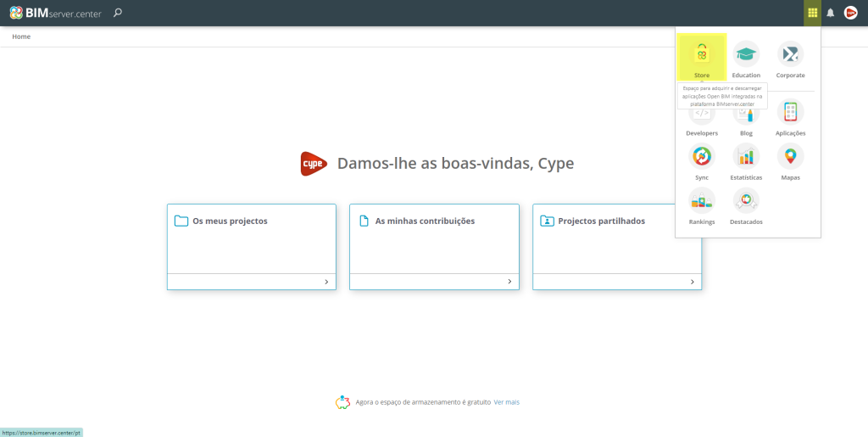This screenshot has height=437, width=868.
Task: Open the Corporate app icon
Action: click(x=790, y=54)
